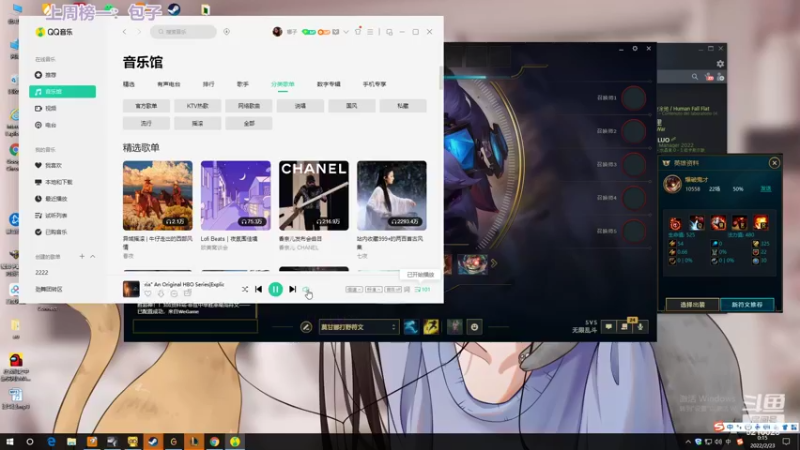The height and width of the screenshot is (450, 800).
Task: Collapse the created playlists section
Action: click(x=92, y=256)
